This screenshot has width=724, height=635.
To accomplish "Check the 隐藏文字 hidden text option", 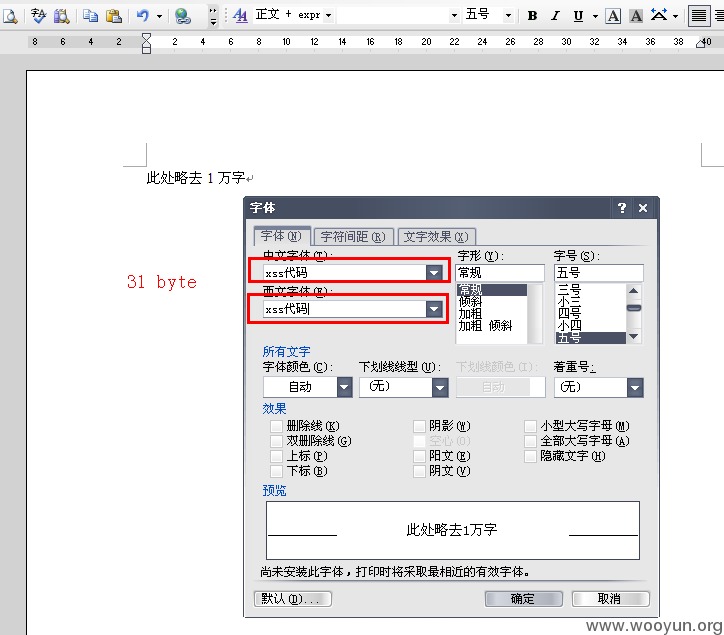I will 531,456.
